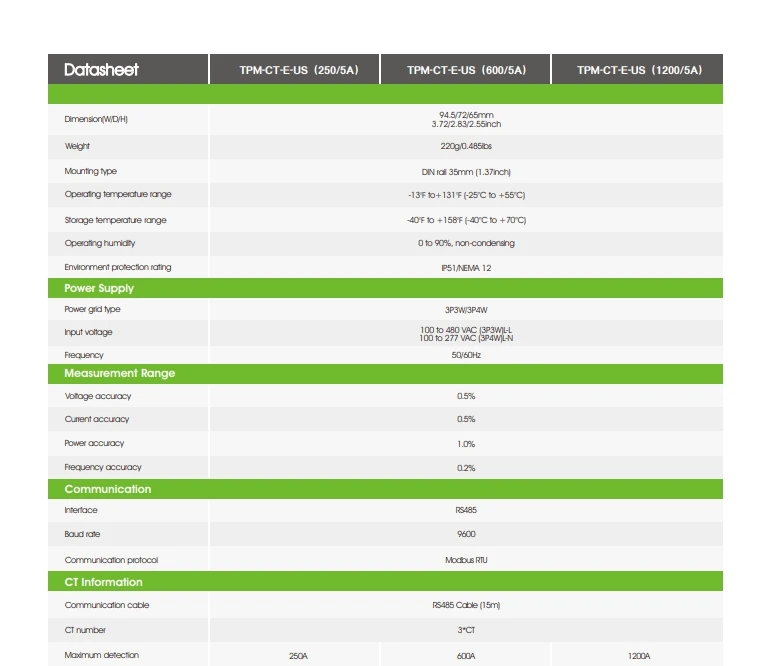772x666 pixels.
Task: Click the 3*CT value
Action: coord(466,631)
